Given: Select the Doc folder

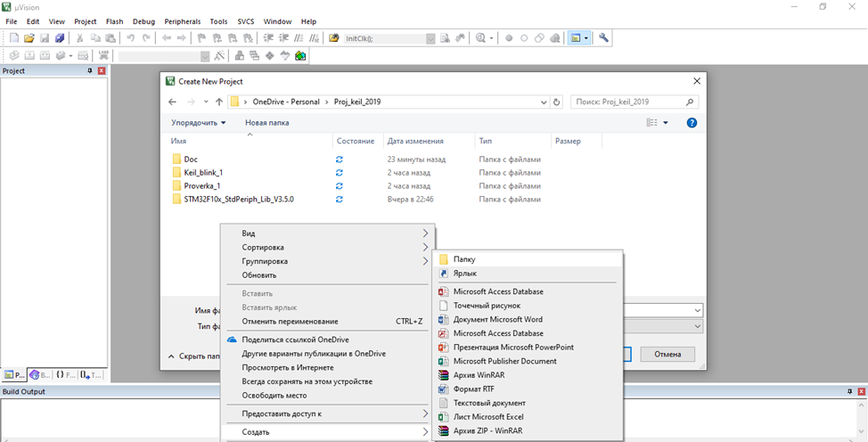Looking at the screenshot, I should 191,159.
